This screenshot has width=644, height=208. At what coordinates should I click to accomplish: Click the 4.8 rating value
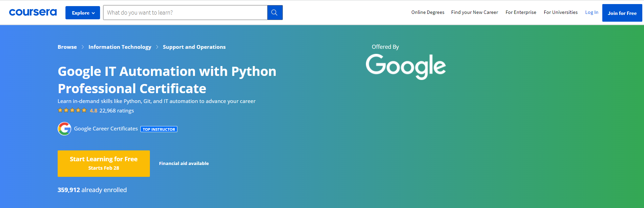tap(94, 111)
